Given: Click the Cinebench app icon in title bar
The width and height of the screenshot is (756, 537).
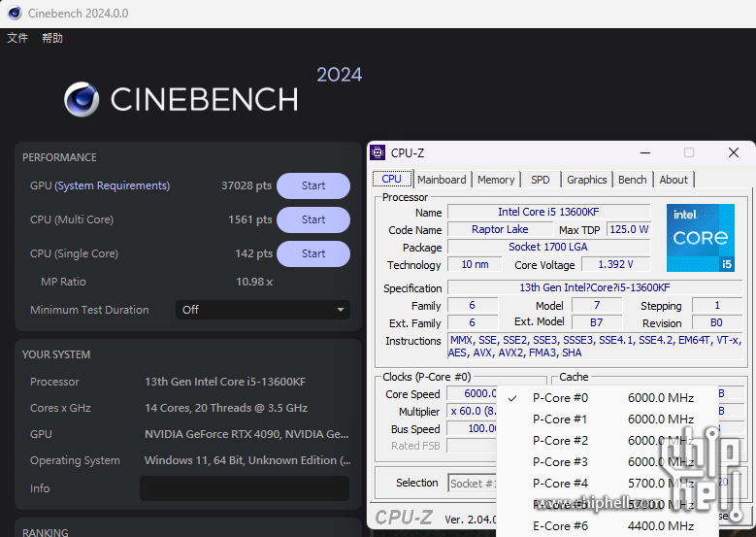Looking at the screenshot, I should pos(15,13).
